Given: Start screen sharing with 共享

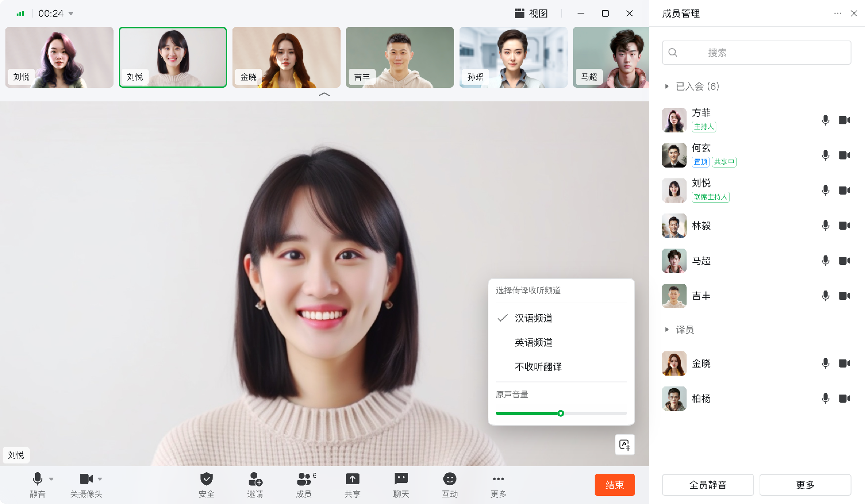Looking at the screenshot, I should (x=352, y=479).
